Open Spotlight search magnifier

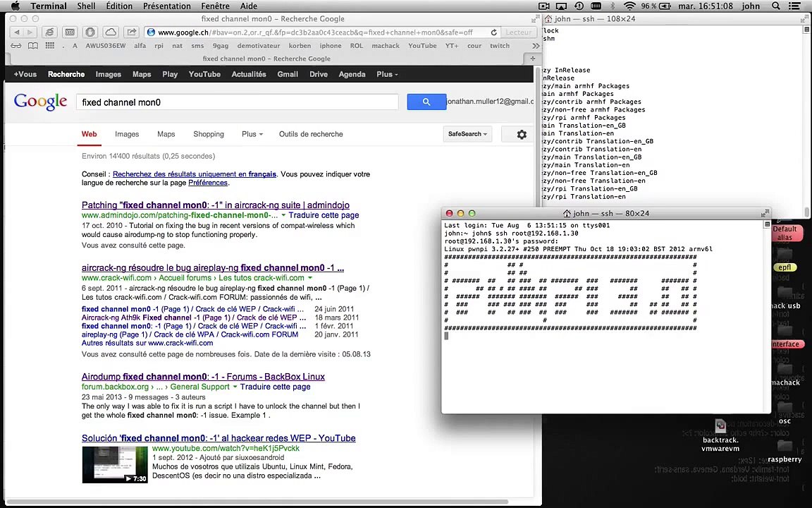tap(776, 6)
